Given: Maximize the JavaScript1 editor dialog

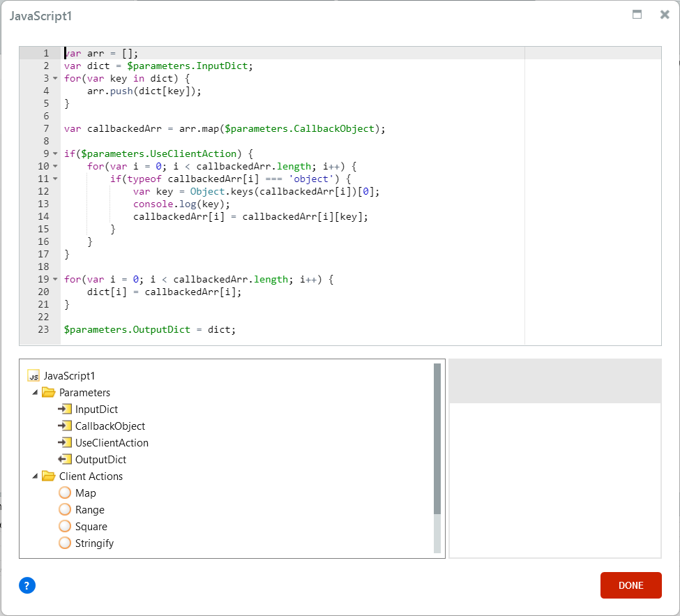Looking at the screenshot, I should point(637,15).
